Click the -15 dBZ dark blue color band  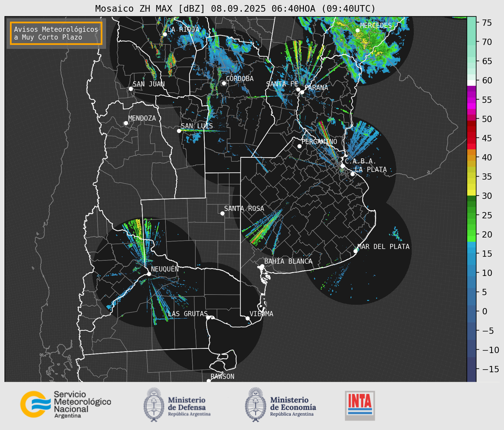(x=471, y=369)
